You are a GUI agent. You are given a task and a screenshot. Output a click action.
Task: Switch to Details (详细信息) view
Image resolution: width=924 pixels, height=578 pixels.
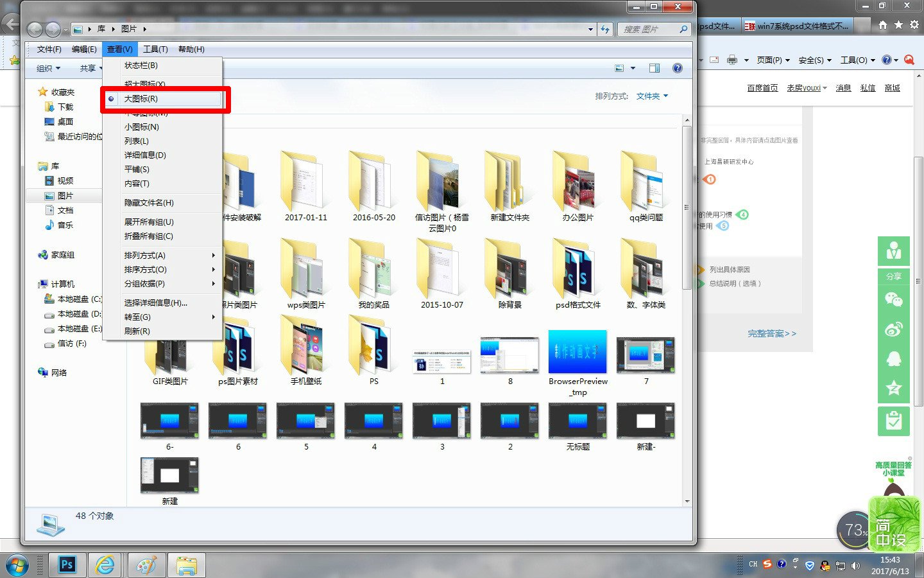[x=145, y=155]
